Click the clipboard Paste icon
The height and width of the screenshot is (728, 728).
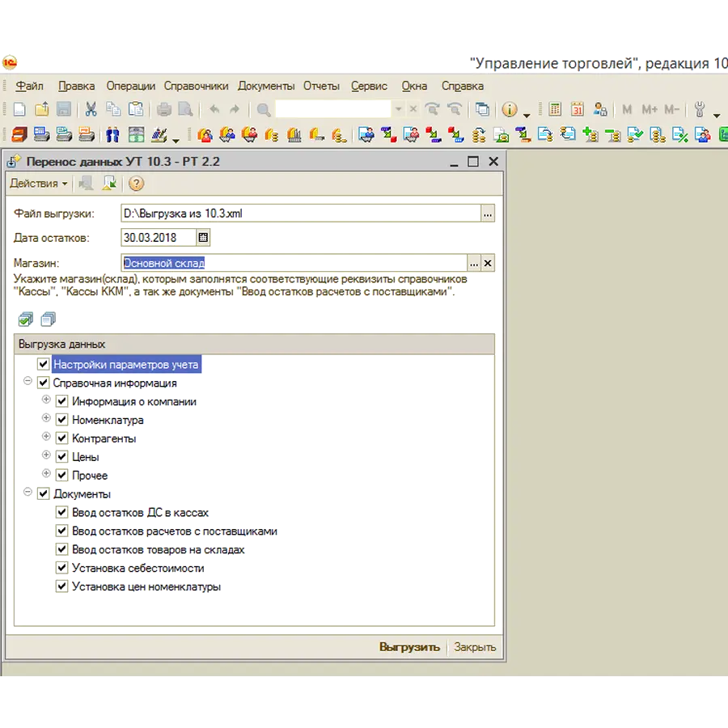136,109
